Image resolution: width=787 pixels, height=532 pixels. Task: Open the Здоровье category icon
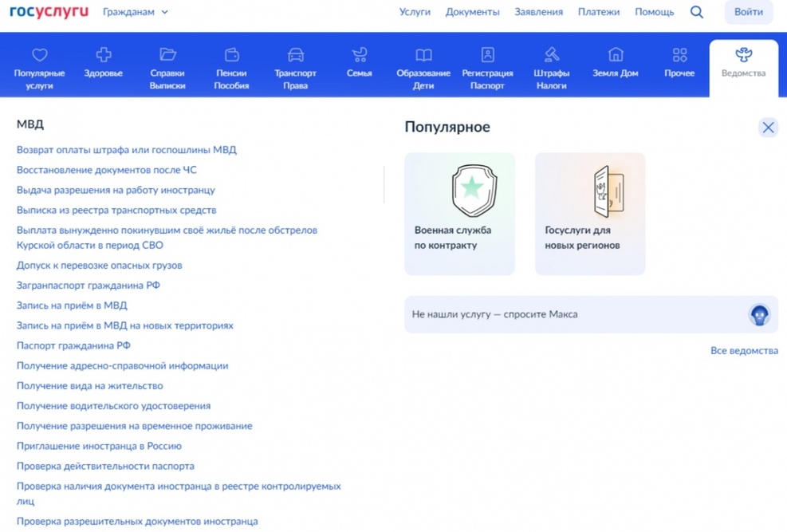click(x=104, y=55)
